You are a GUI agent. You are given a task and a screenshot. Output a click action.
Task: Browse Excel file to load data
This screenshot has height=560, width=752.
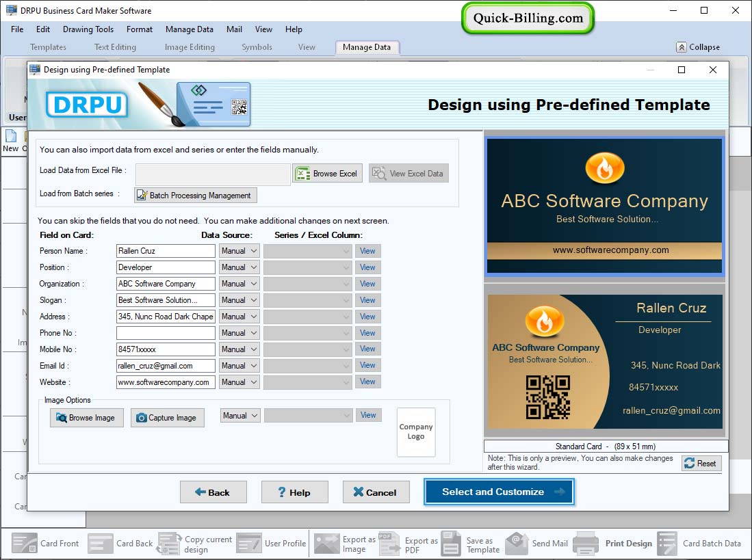[x=328, y=174]
